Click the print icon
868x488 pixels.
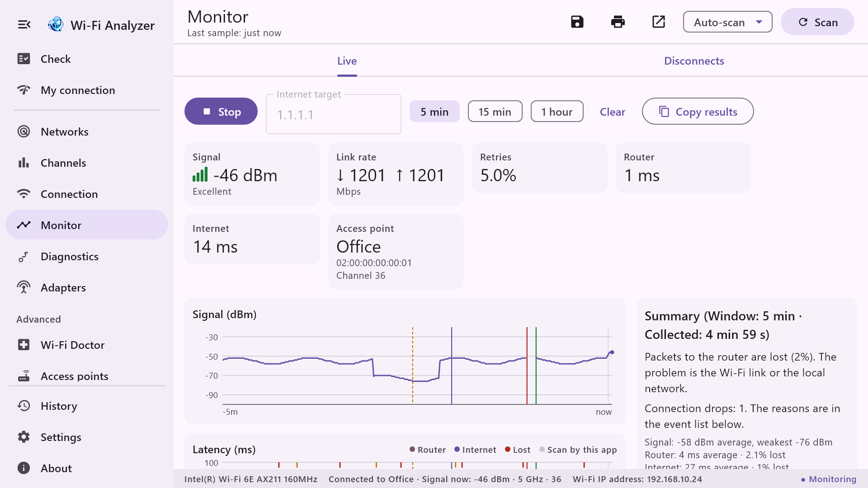(x=618, y=22)
